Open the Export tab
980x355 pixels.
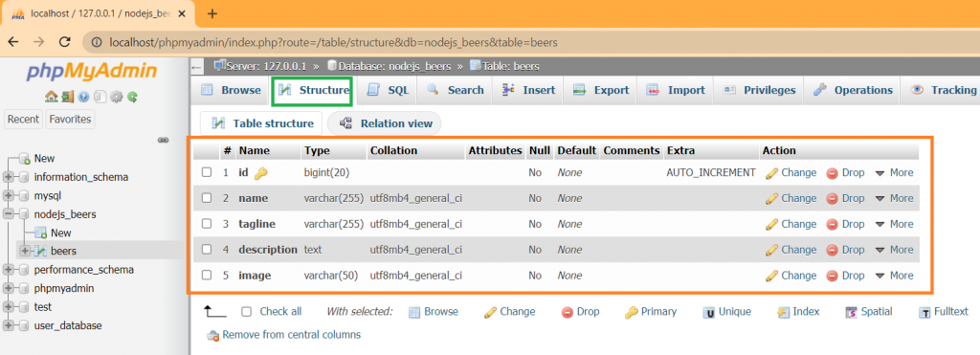(601, 90)
